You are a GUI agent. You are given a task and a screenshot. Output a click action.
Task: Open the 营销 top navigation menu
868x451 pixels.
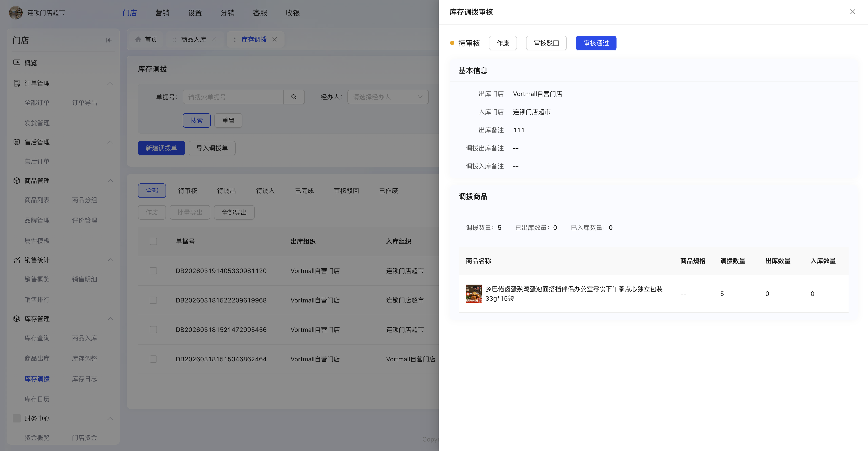click(162, 13)
